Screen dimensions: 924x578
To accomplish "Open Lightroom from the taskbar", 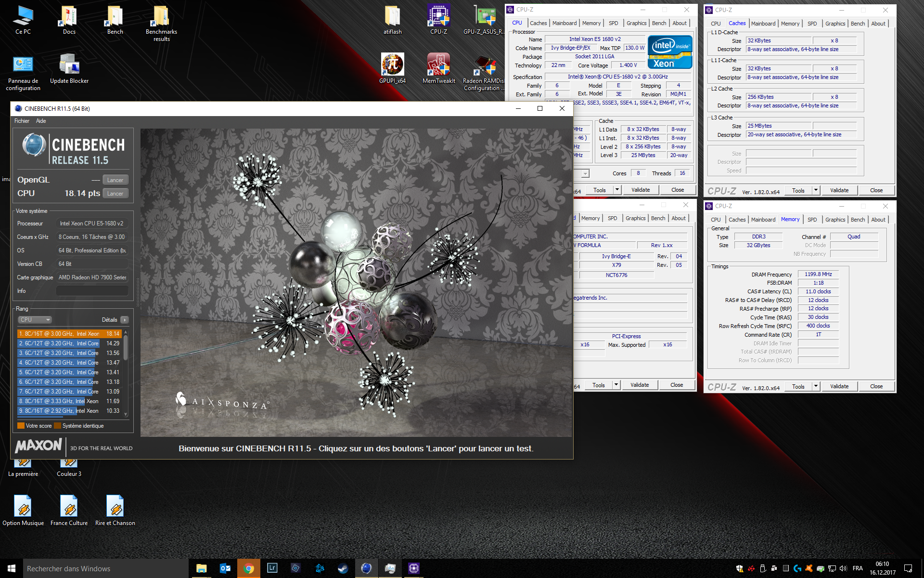I will coord(272,568).
